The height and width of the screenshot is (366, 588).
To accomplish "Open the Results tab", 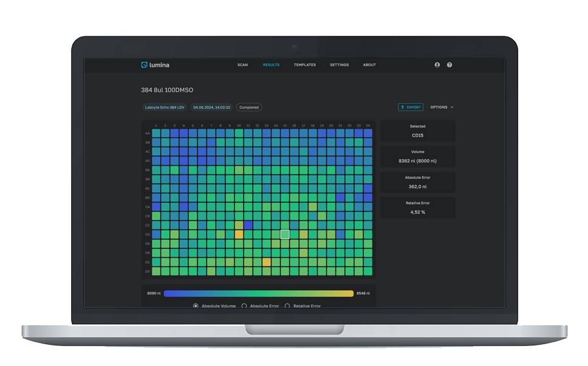I will click(271, 65).
